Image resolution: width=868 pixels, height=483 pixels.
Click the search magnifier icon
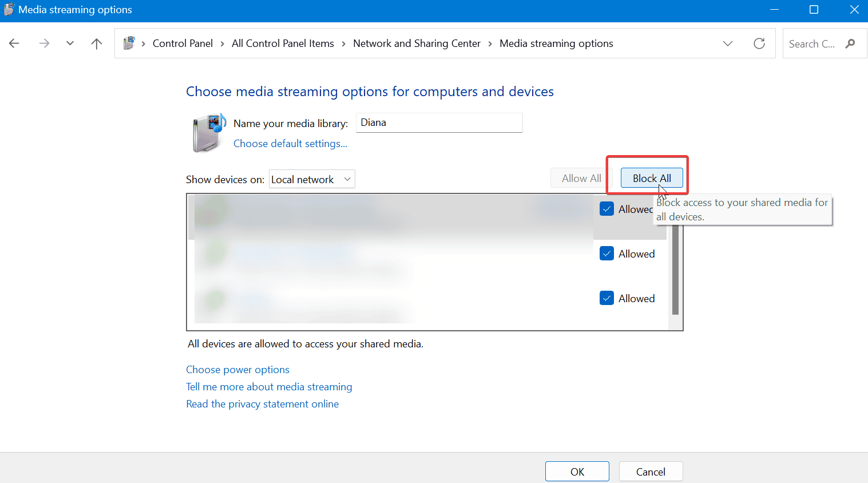tap(850, 43)
